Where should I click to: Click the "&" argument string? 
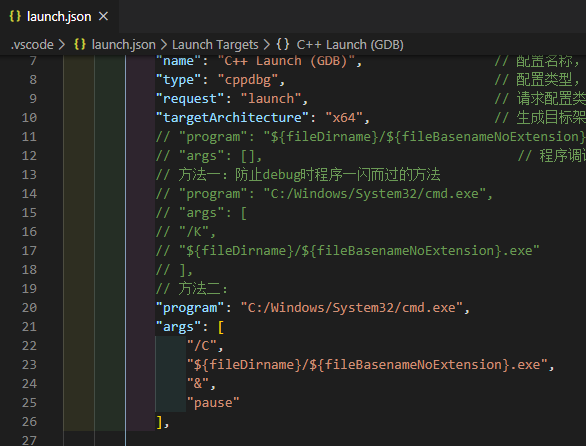(x=198, y=384)
